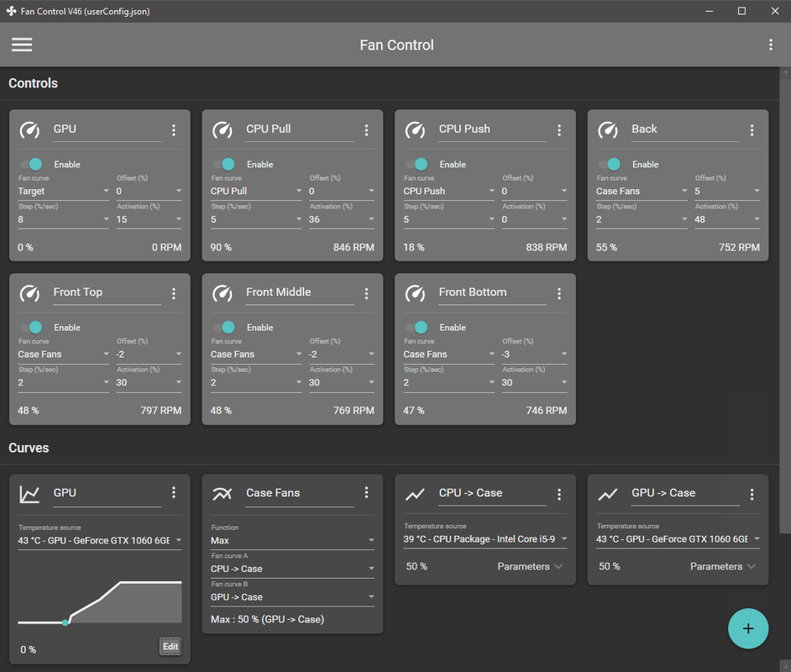Screen dimensions: 791x672
Task: Click the Fan Control app icon in title bar
Action: tap(11, 11)
